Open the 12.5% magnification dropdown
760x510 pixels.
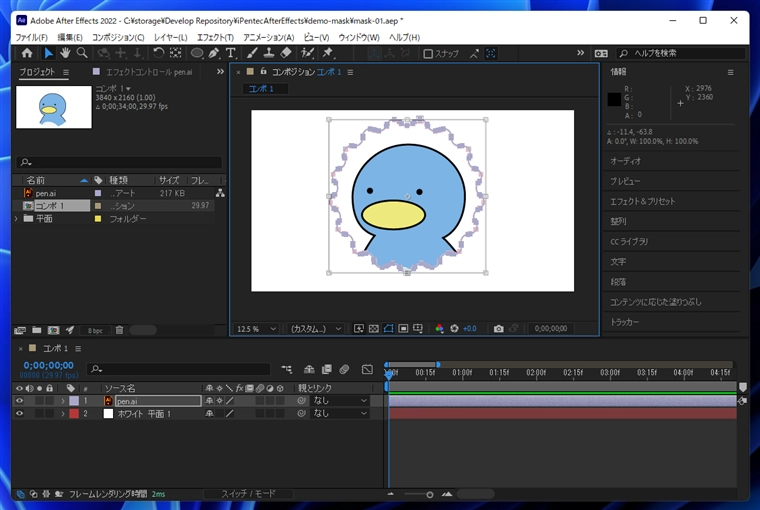[256, 328]
